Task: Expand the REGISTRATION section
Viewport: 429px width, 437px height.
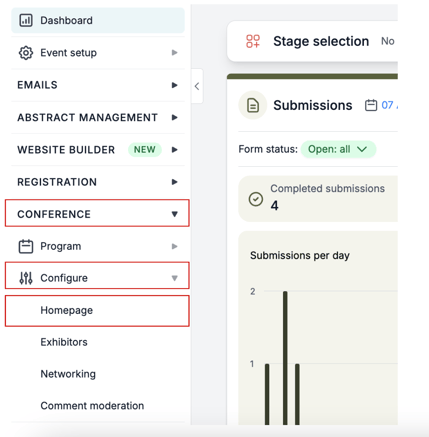Action: tap(98, 182)
